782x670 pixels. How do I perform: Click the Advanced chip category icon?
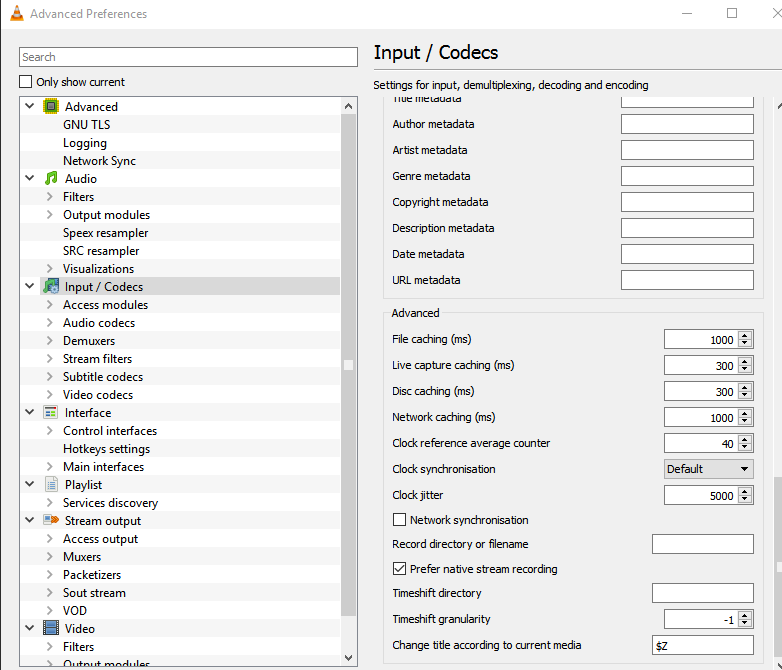51,107
